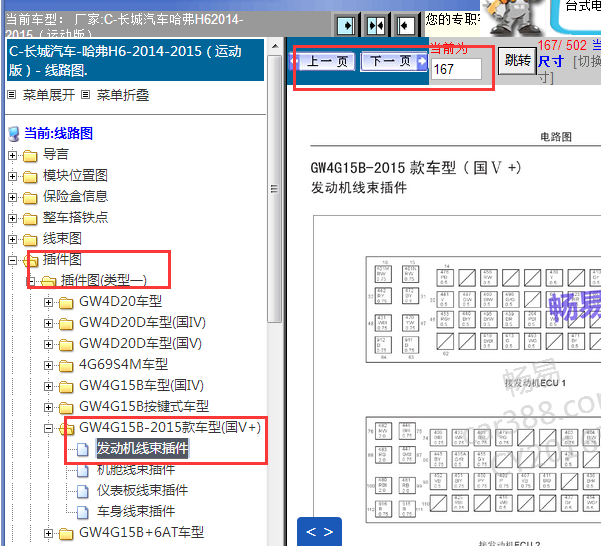Image resolution: width=601 pixels, height=546 pixels.
Task: Click the 仪表板线束插件 document icon
Action: pos(82,492)
